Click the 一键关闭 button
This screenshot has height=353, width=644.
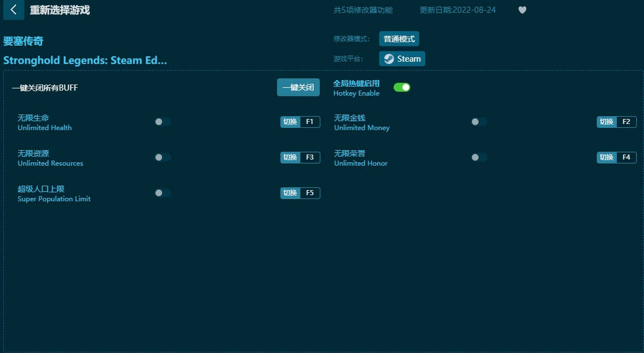click(298, 87)
